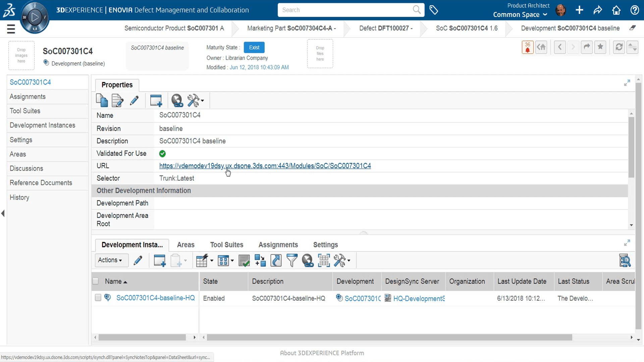644x362 pixels.
Task: Click the collapse header toggle button
Action: pyautogui.click(x=633, y=47)
